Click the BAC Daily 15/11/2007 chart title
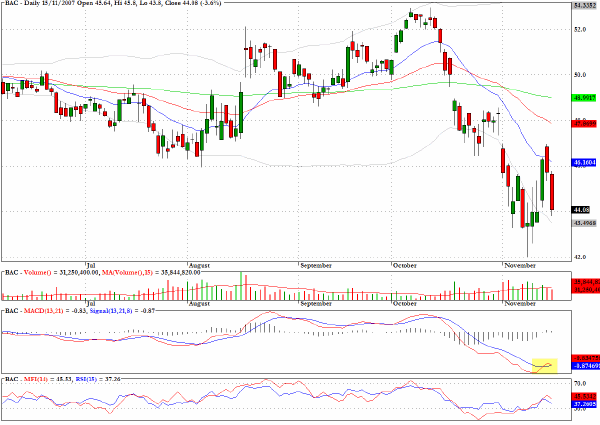 coord(113,3)
